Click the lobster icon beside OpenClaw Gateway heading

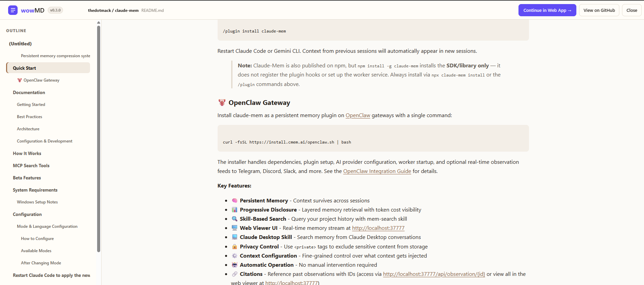pyautogui.click(x=222, y=103)
